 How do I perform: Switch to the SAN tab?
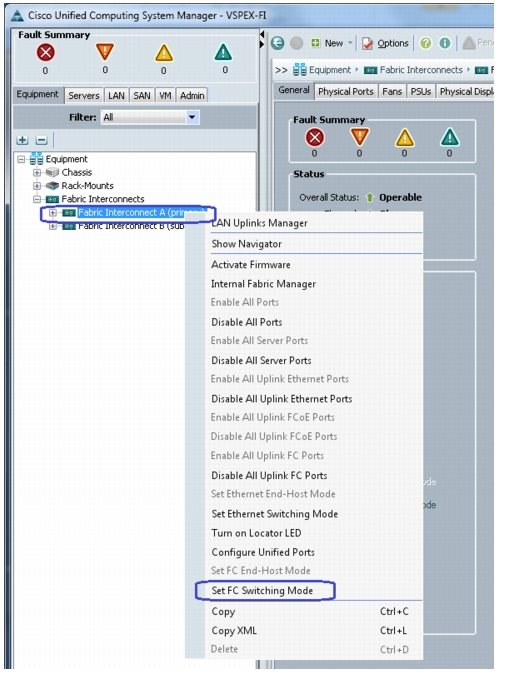click(142, 96)
